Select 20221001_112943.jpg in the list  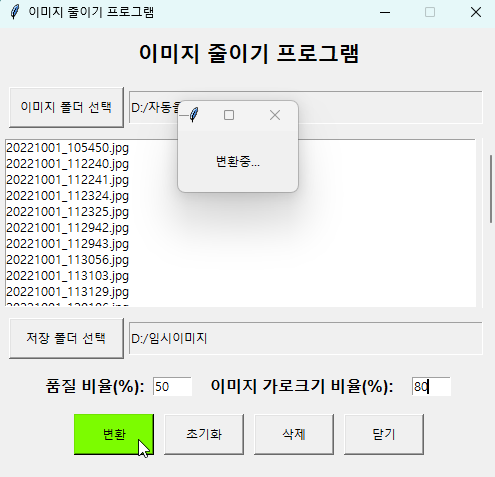[x=68, y=244]
